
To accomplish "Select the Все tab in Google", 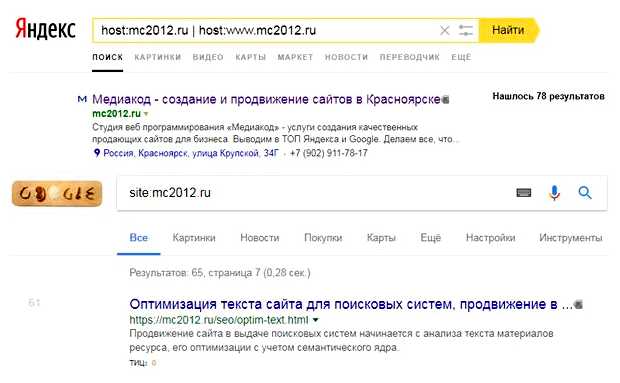I will [x=139, y=238].
